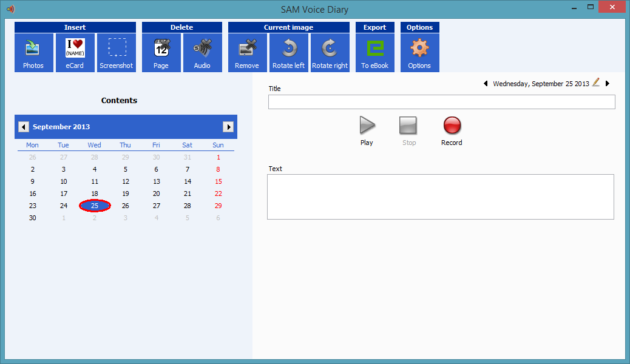630x364 pixels.
Task: Click the Wednesday, September 25 2013 date label
Action: pyautogui.click(x=541, y=84)
